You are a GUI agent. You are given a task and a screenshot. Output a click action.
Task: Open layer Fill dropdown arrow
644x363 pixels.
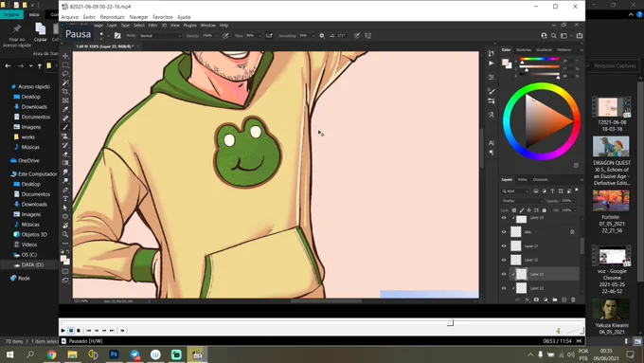[575, 210]
